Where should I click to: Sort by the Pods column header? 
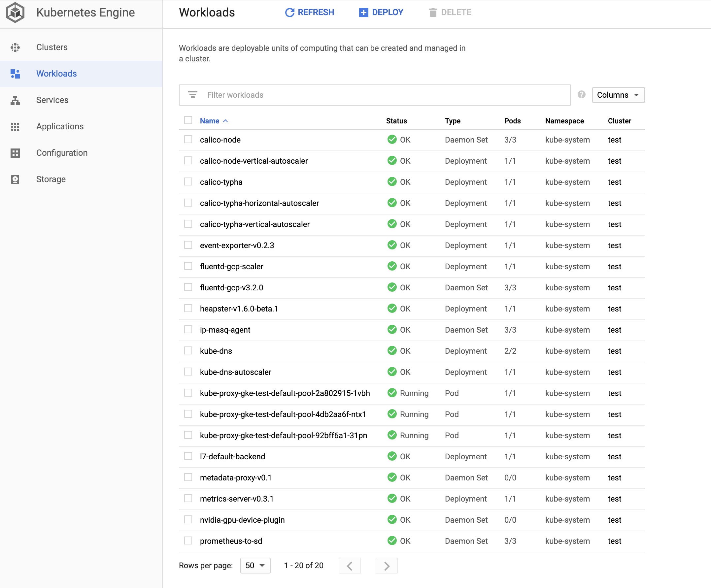(512, 121)
